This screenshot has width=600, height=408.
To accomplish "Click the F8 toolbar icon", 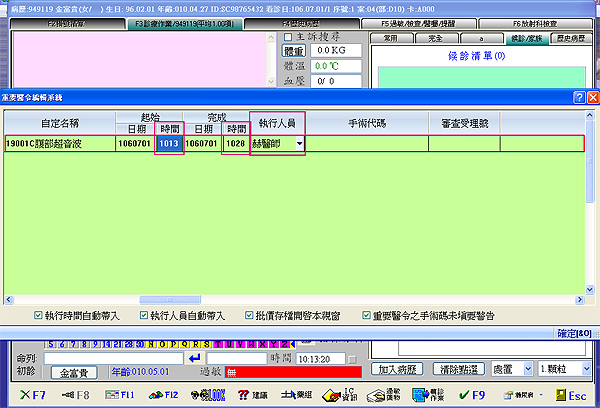I will [75, 395].
